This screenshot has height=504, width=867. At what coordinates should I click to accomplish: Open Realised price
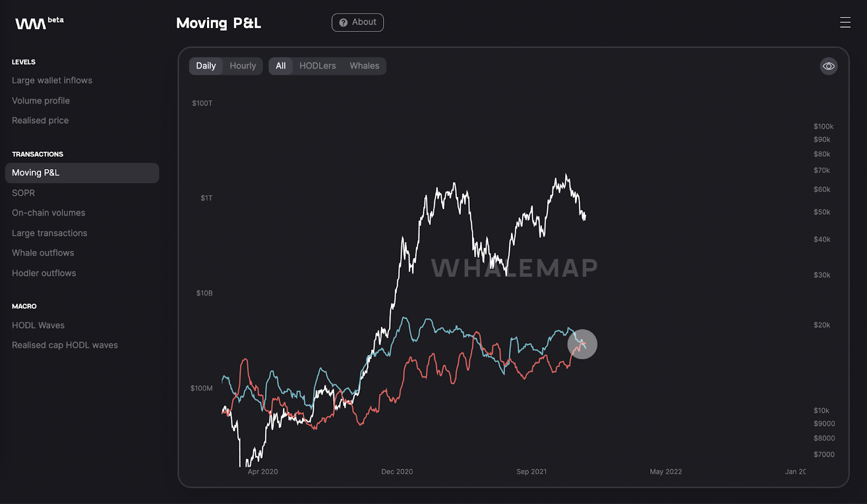tap(40, 120)
